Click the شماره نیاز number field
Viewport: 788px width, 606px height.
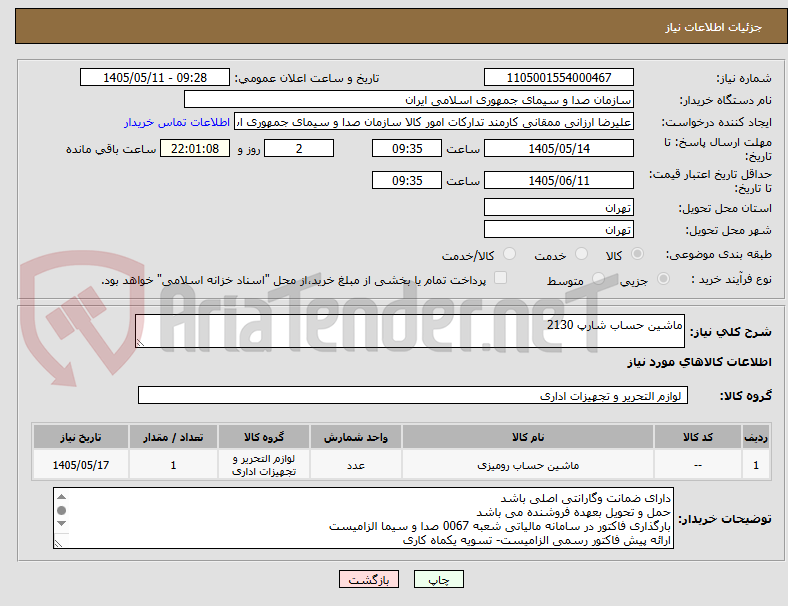558,77
